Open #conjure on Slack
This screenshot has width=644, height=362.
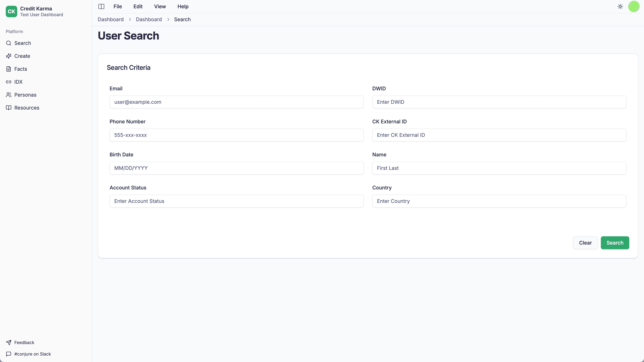click(x=33, y=354)
